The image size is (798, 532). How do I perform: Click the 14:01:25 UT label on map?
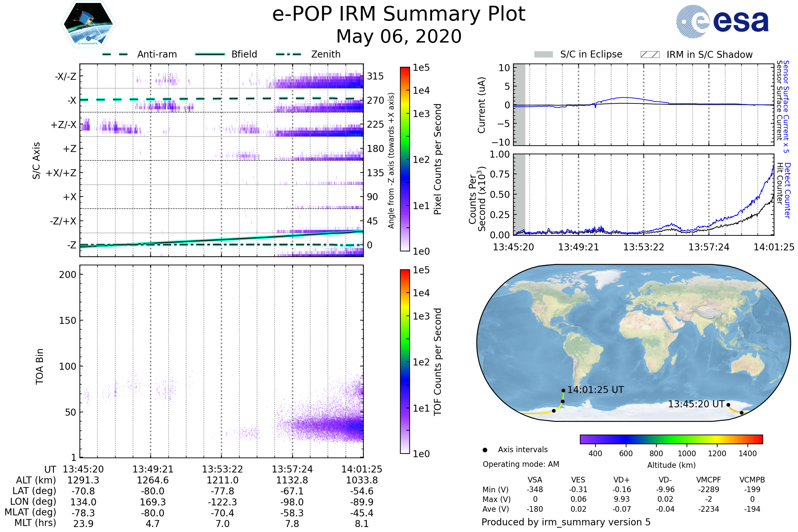[x=596, y=390]
